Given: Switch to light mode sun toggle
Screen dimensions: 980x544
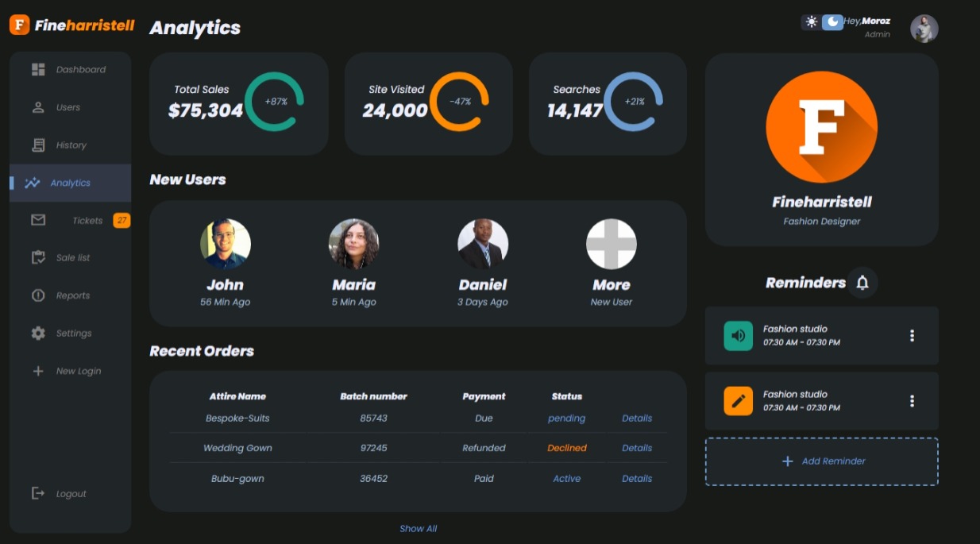Looking at the screenshot, I should click(811, 22).
